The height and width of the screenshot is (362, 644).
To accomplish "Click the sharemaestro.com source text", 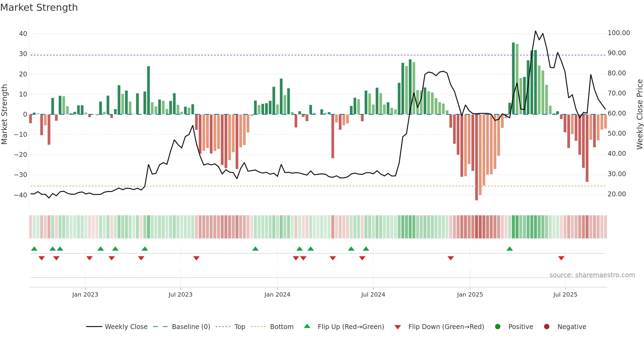I will click(x=592, y=275).
